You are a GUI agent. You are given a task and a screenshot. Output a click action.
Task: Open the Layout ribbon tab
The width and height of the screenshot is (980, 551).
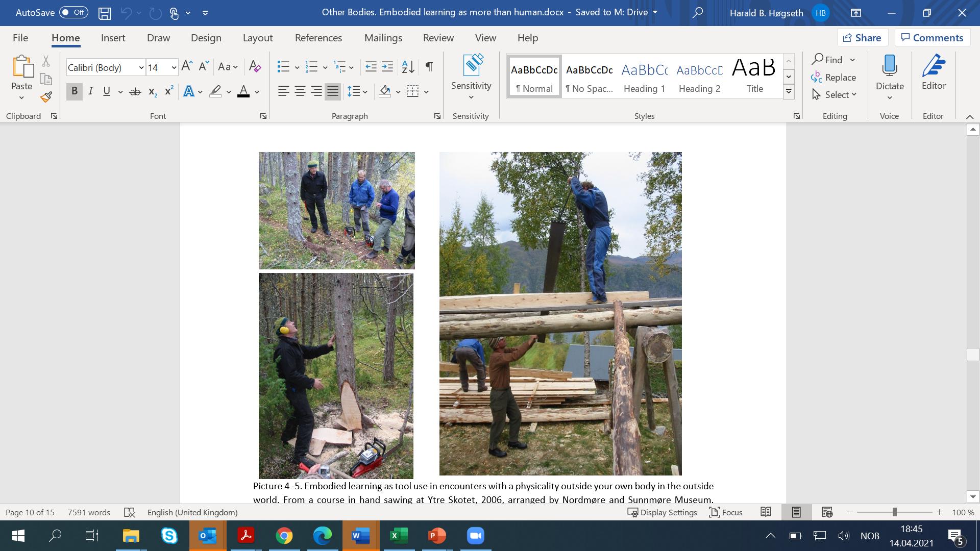[257, 38]
